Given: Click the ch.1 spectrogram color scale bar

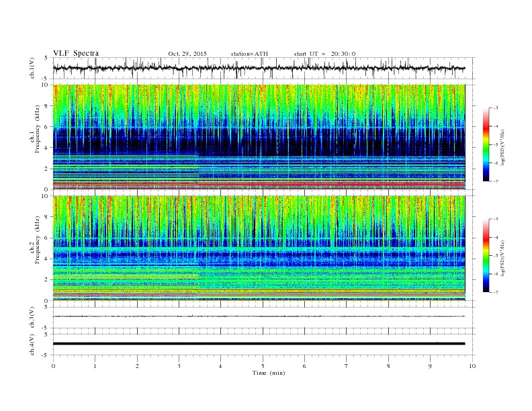Looking at the screenshot, I should coord(486,144).
